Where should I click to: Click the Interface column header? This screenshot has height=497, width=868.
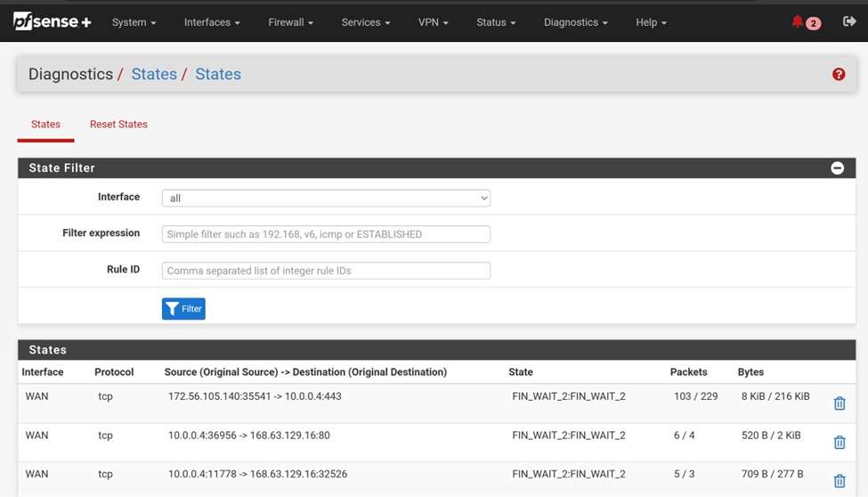pos(43,371)
